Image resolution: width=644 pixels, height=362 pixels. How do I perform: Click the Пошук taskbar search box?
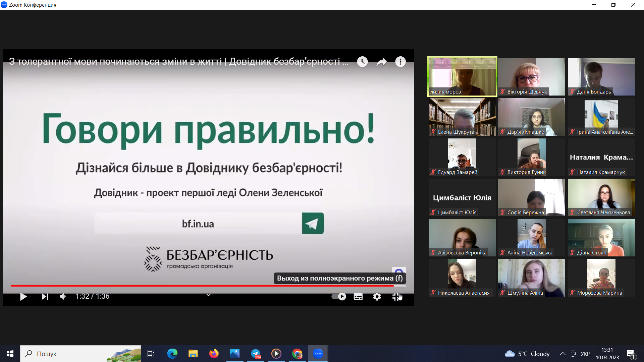tap(80, 354)
